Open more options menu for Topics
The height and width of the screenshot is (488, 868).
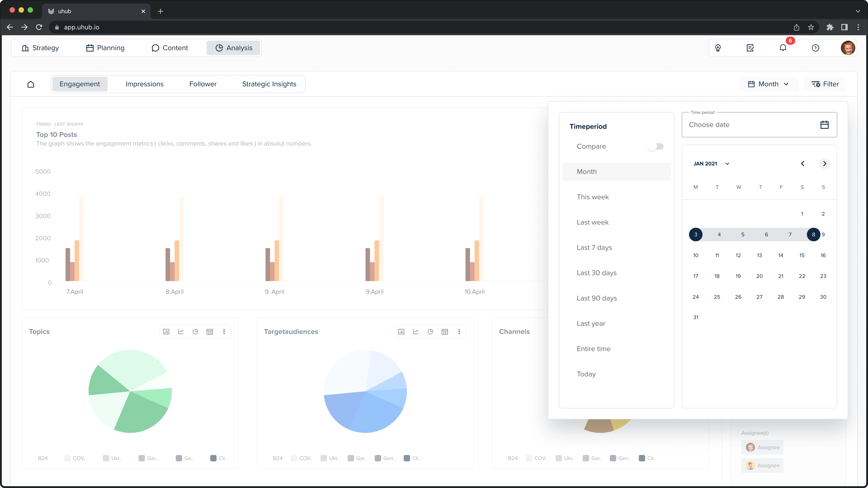(x=224, y=332)
